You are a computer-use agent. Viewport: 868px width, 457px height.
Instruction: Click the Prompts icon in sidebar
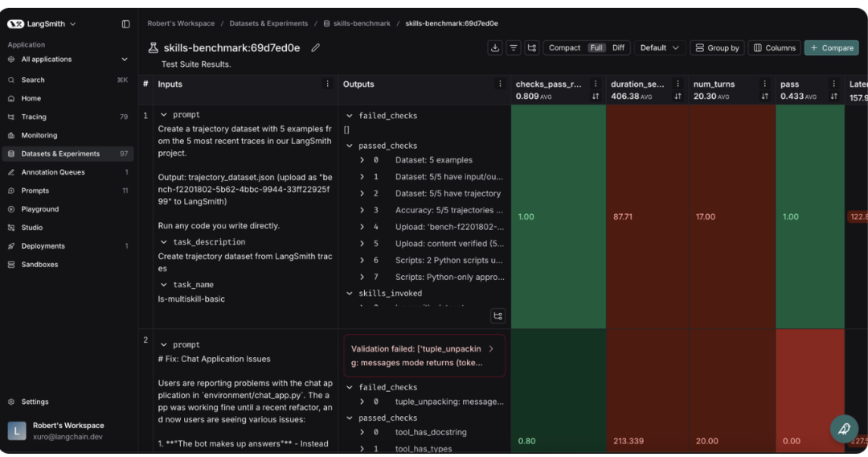11,191
